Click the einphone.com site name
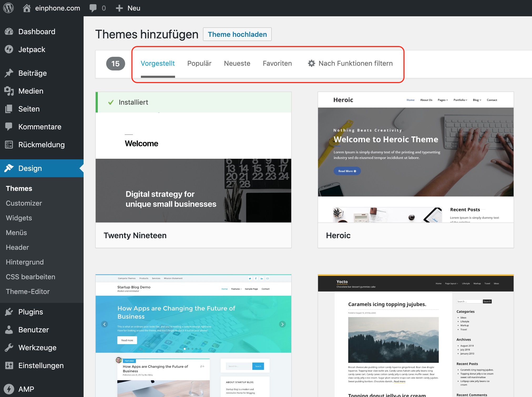The image size is (532, 397). 58,8
